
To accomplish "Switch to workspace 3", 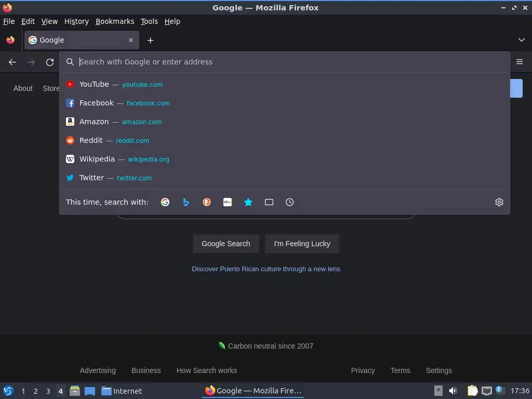I will coord(48,391).
